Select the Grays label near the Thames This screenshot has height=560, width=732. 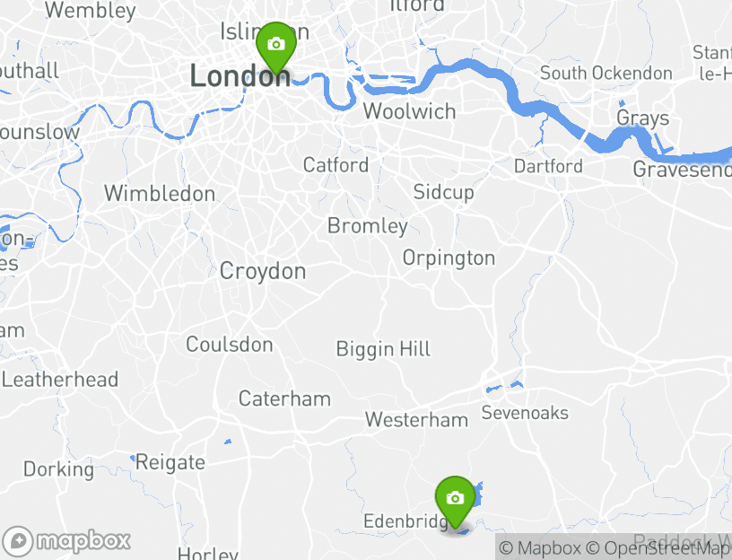pos(643,118)
